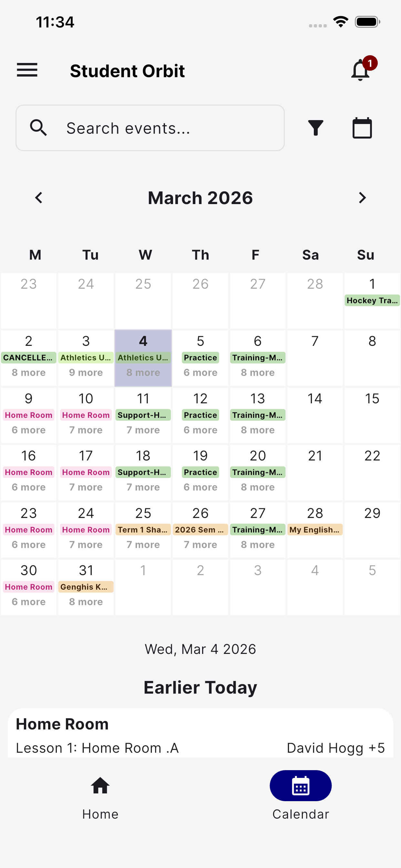The image size is (401, 868).
Task: Select March 14 on the calendar
Action: pyautogui.click(x=315, y=415)
